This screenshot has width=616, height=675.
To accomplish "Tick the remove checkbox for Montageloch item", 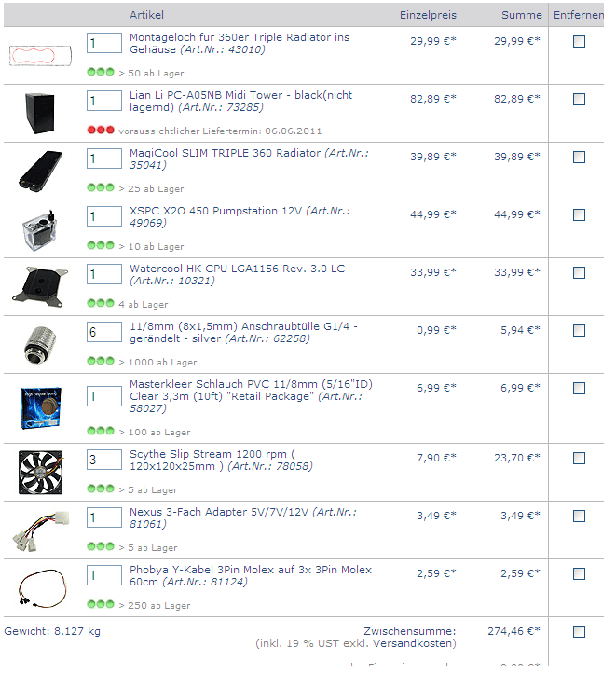I will pos(579,41).
